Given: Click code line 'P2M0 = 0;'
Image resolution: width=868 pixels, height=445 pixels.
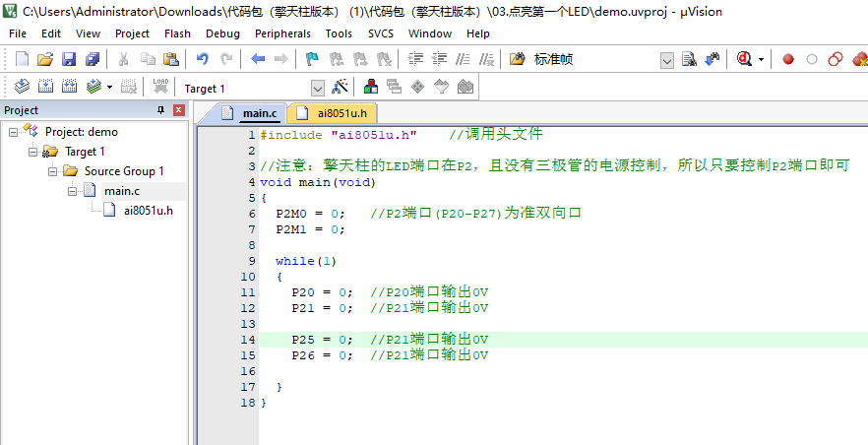Looking at the screenshot, I should coord(310,214).
